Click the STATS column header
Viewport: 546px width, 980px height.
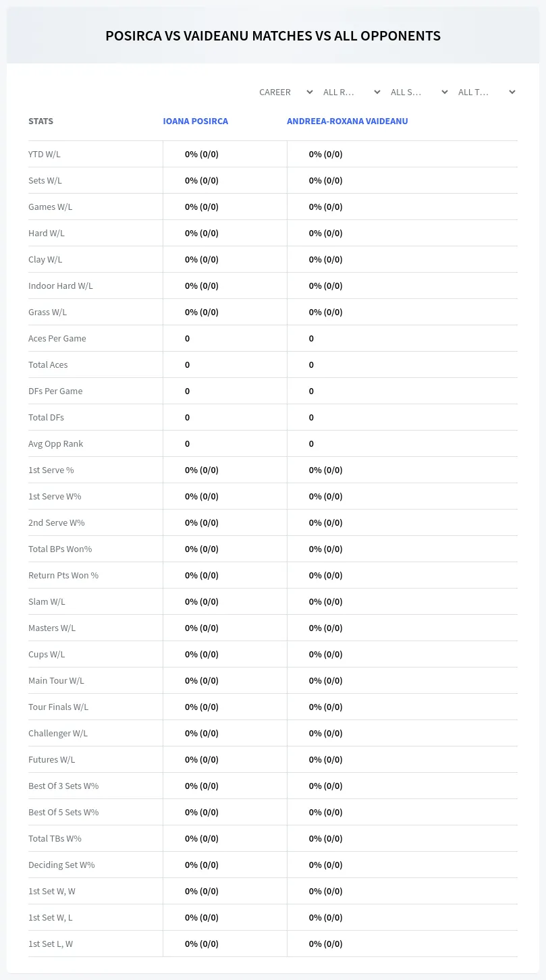pyautogui.click(x=40, y=121)
